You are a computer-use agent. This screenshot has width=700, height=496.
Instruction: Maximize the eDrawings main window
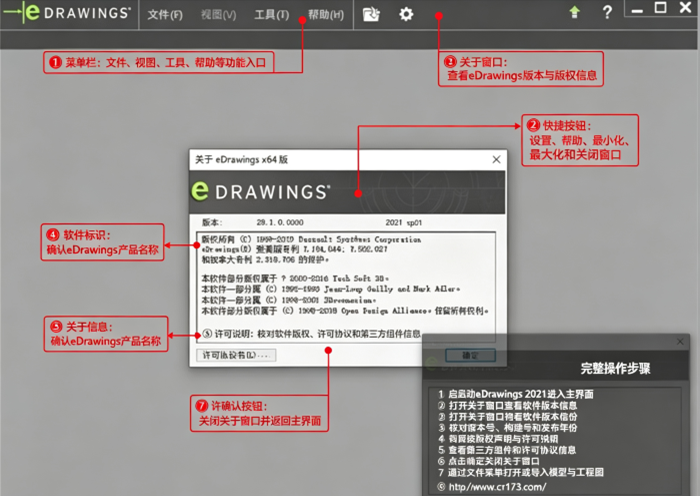click(660, 8)
